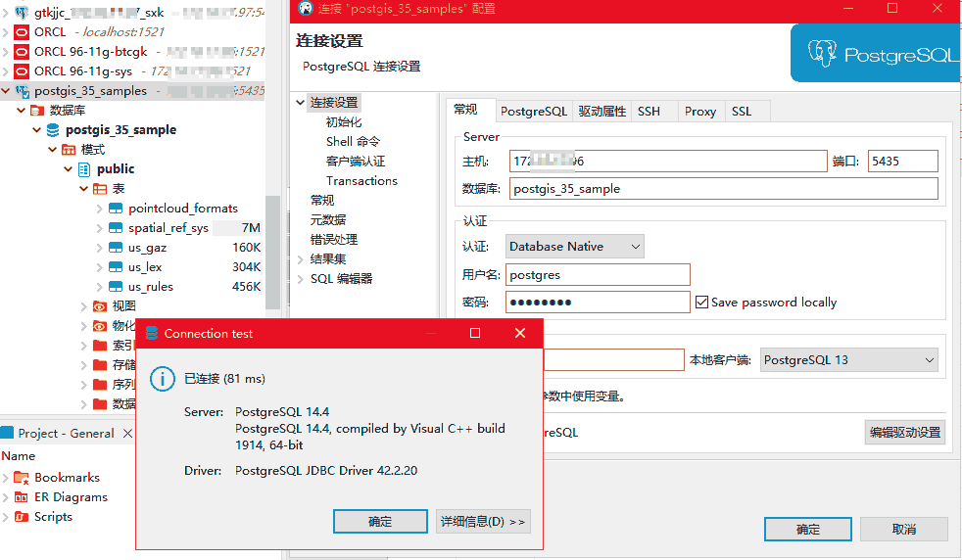Expand the SQL 编辑器 settings node

tap(301, 279)
